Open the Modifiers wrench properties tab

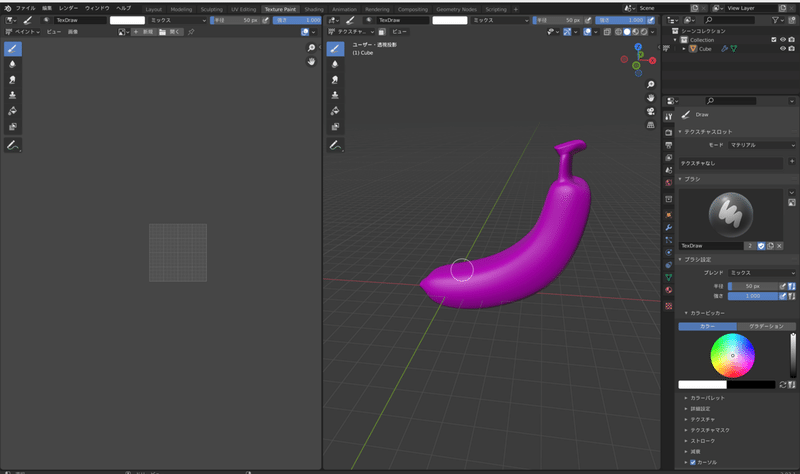tap(668, 228)
